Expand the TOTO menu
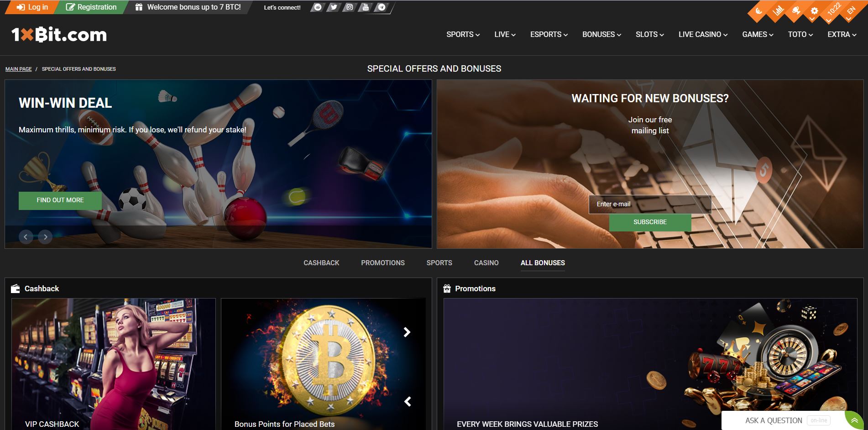This screenshot has height=430, width=868. click(x=800, y=35)
